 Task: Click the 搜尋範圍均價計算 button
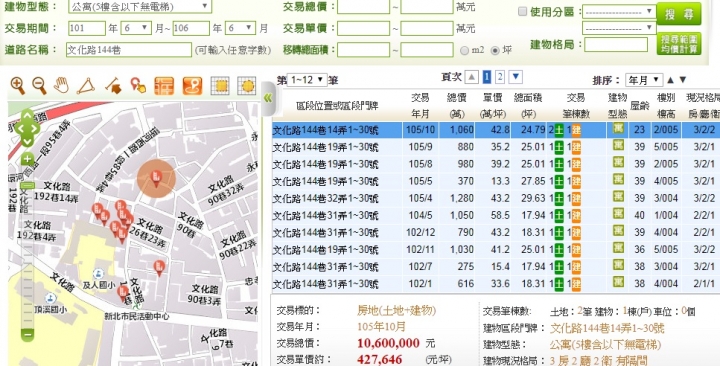[x=679, y=44]
